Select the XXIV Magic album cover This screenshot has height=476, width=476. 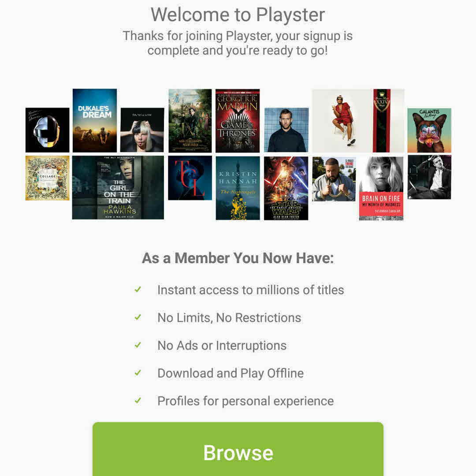(358, 120)
